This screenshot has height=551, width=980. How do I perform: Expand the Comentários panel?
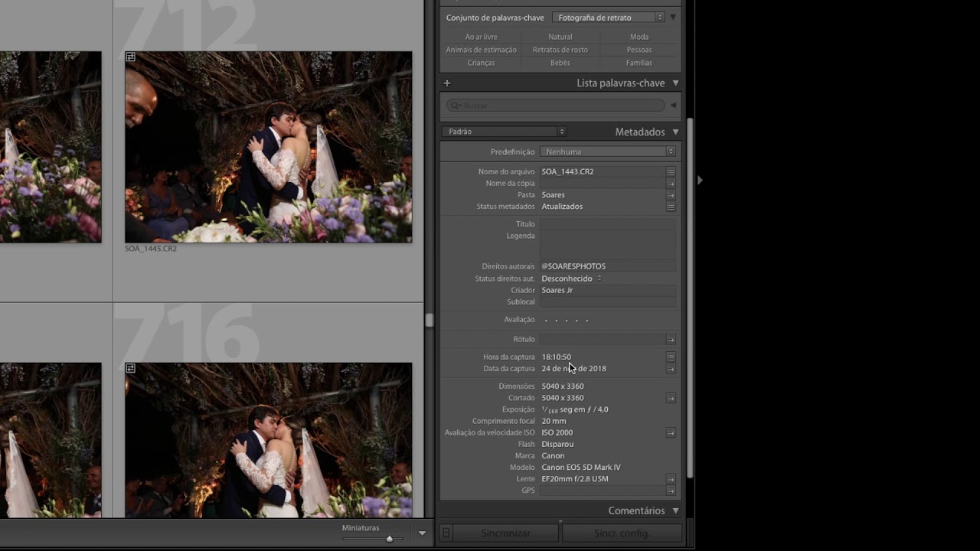(675, 510)
